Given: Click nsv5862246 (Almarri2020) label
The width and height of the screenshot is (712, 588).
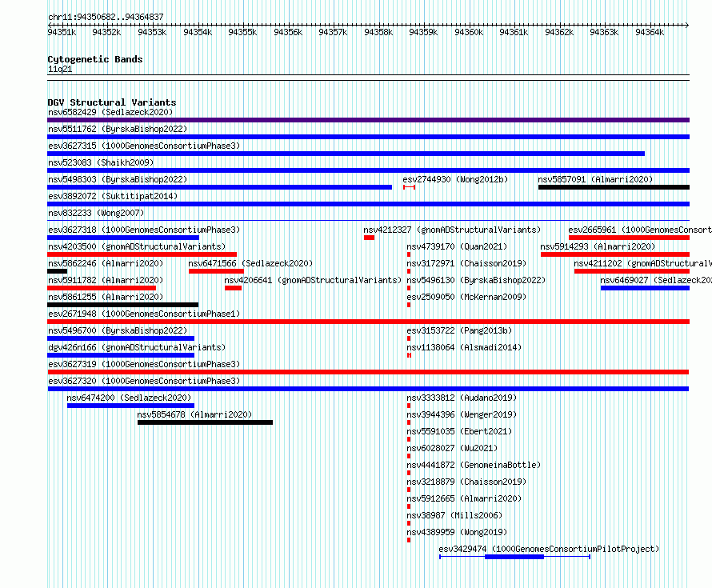Looking at the screenshot, I should pos(106,263).
